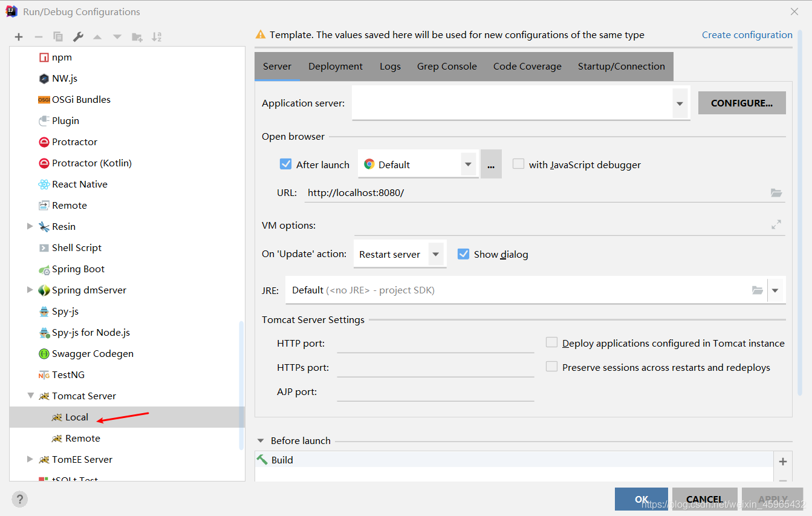Click the expand icon for VM options
This screenshot has height=516, width=812.
776,224
